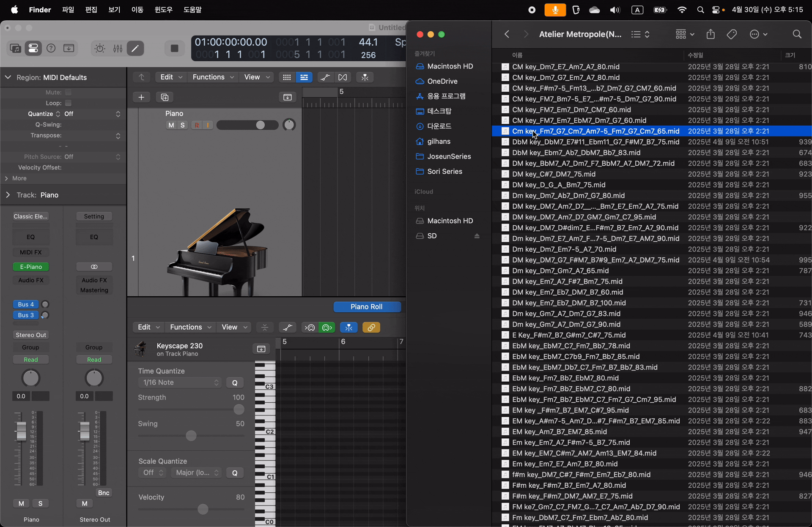Click the pencil edit mode icon in control bar
Image resolution: width=812 pixels, height=527 pixels.
click(x=135, y=48)
